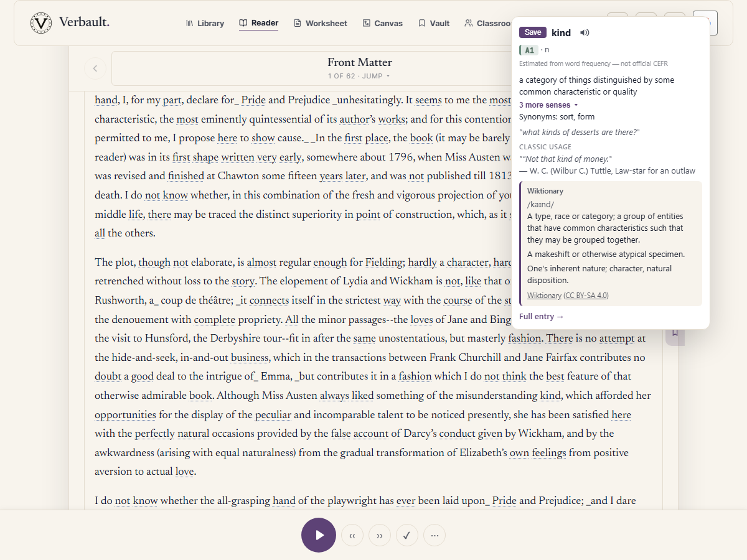Click the Verbault logo icon
Image resolution: width=747 pixels, height=560 pixels.
pyautogui.click(x=41, y=23)
